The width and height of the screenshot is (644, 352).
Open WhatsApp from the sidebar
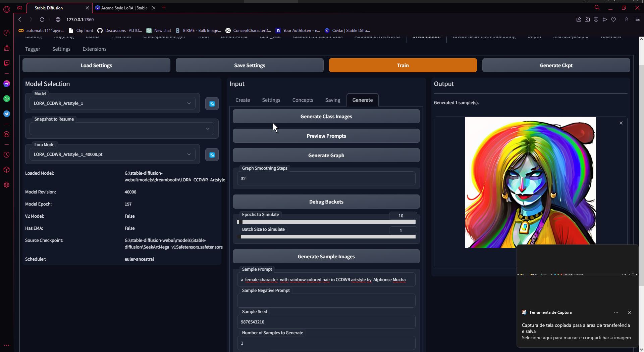click(7, 99)
